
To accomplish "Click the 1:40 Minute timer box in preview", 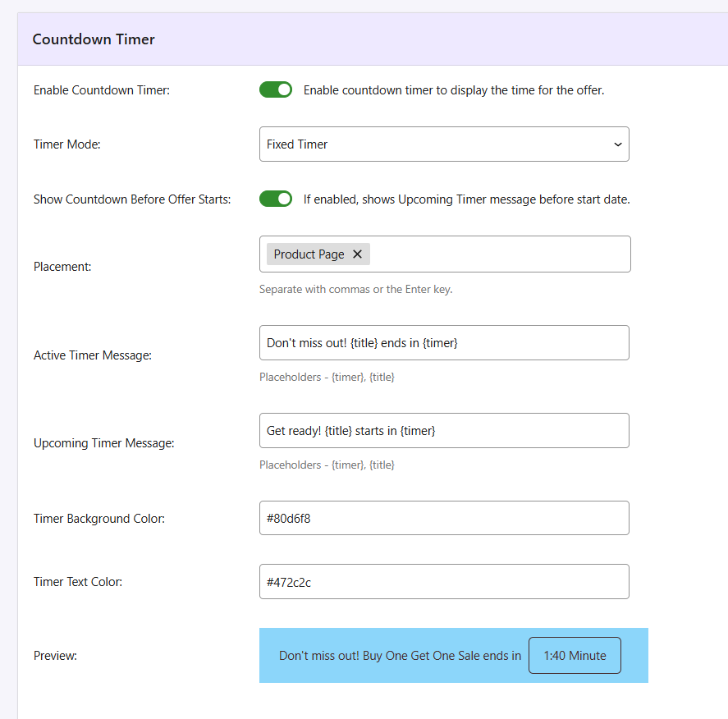I will pos(575,656).
